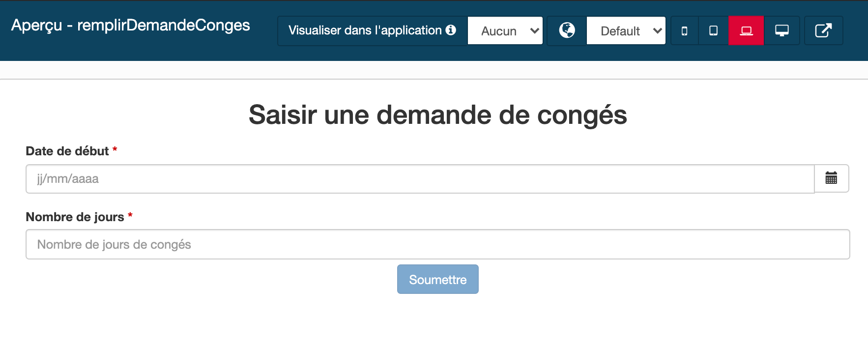The width and height of the screenshot is (868, 345).
Task: Click the chevron arrow on Default selector
Action: pos(658,31)
